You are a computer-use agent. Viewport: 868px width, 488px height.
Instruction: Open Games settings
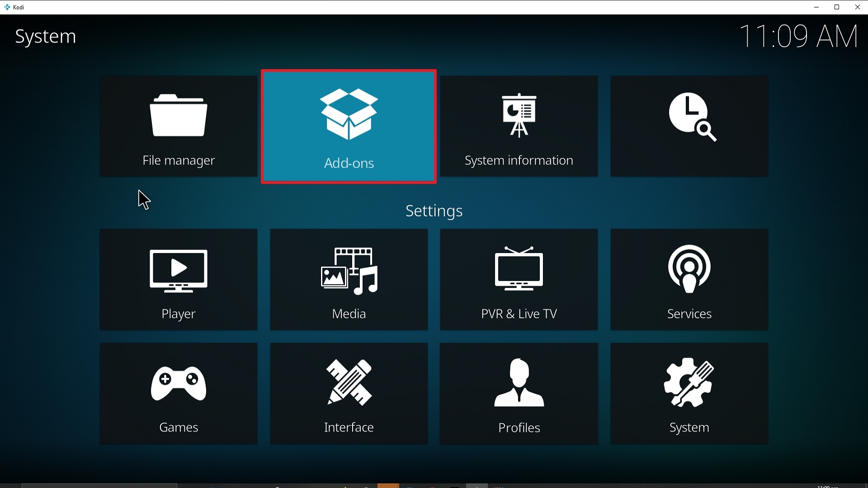pos(179,394)
